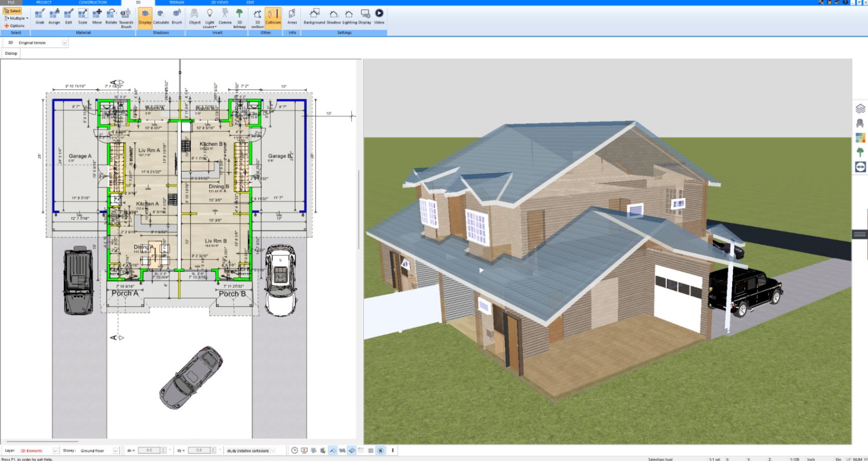Click the TeamViewer icon in right sidebar
868x461 pixels.
pyautogui.click(x=860, y=167)
